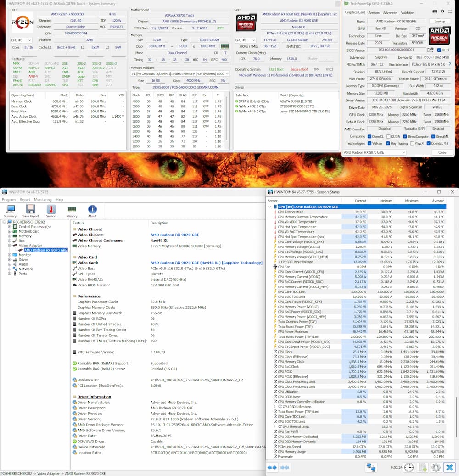Open the CPU #0 dropdown in System Summary
Viewport: 459px width, 476px height.
21,40
